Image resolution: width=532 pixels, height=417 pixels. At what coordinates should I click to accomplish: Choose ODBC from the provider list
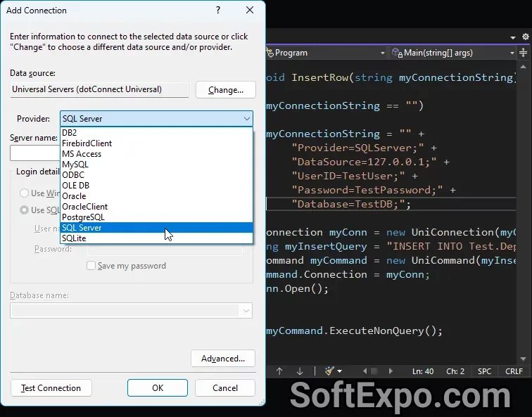(x=156, y=174)
